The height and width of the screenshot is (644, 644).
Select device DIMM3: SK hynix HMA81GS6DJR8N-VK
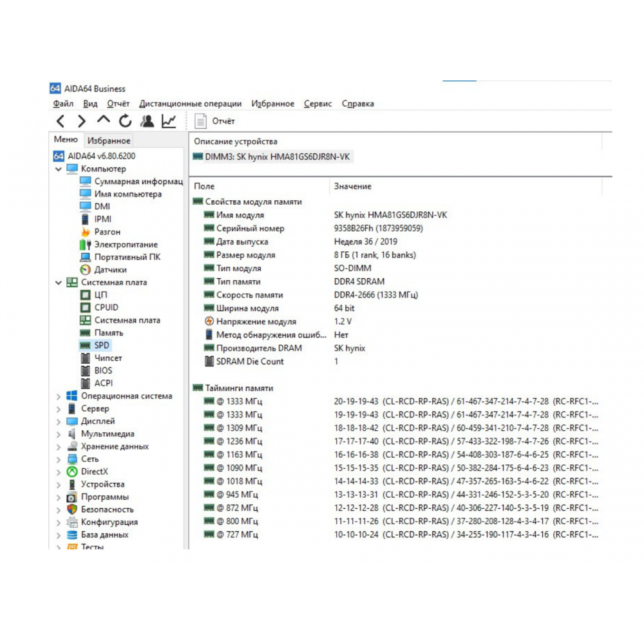coord(272,157)
